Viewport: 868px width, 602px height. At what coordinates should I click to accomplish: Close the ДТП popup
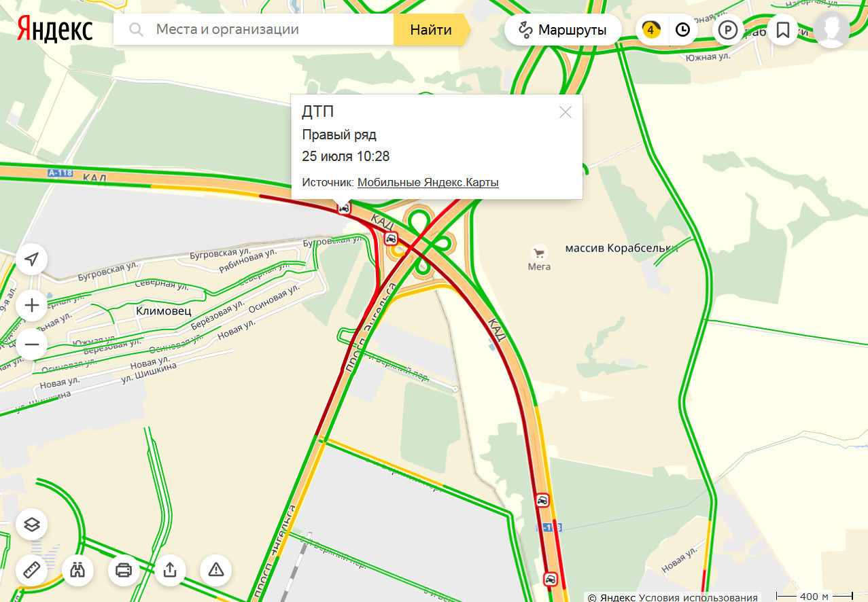tap(566, 112)
